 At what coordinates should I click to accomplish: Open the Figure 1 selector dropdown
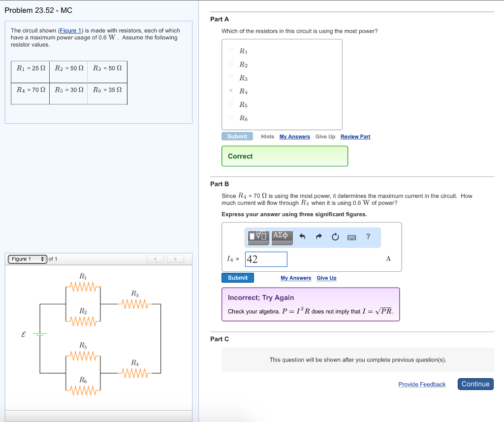click(x=28, y=259)
